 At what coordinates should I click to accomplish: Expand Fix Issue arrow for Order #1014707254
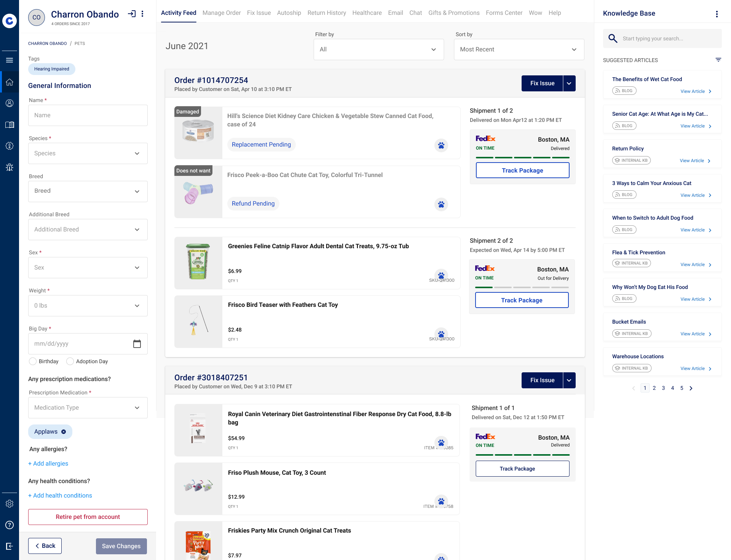pos(569,83)
